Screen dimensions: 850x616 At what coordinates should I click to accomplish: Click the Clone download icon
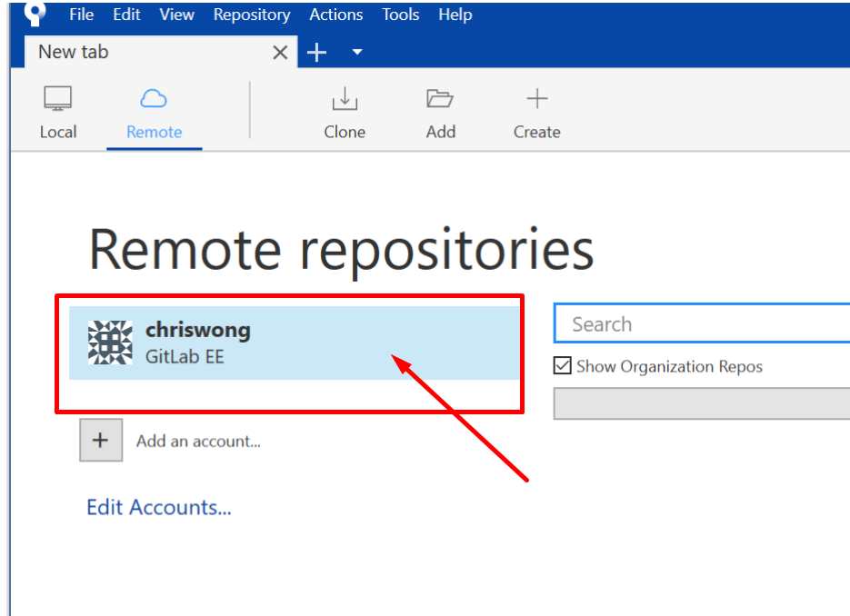[345, 99]
